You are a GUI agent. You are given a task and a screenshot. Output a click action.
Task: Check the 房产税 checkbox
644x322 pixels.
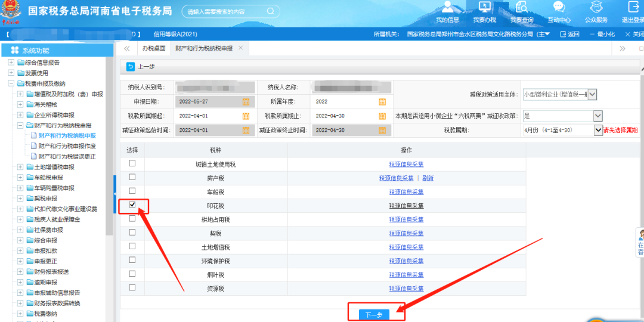pos(132,177)
